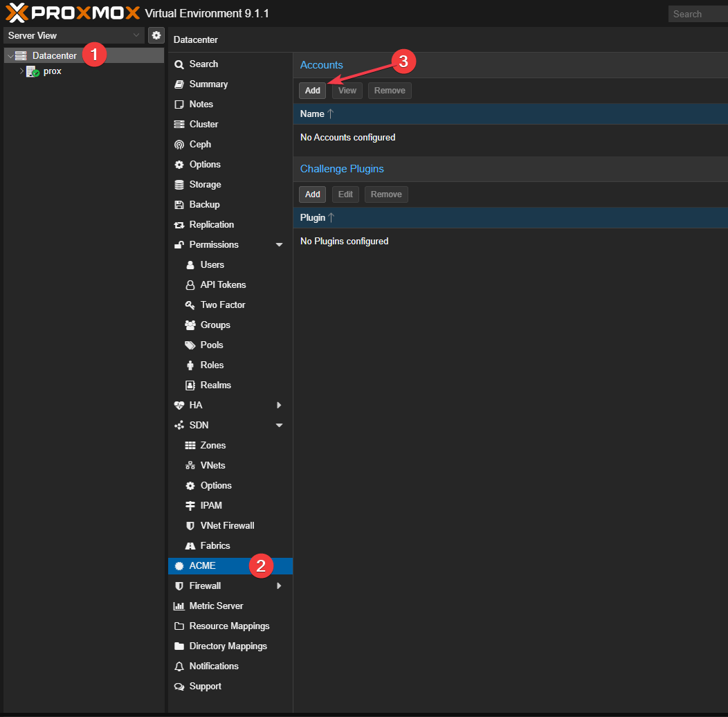Expand the prox node in tree
Viewport: 728px width, 717px height.
pyautogui.click(x=21, y=71)
